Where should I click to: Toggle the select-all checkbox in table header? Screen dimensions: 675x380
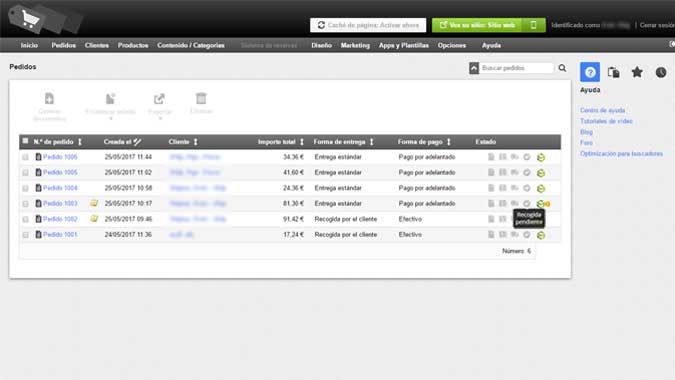pyautogui.click(x=25, y=141)
